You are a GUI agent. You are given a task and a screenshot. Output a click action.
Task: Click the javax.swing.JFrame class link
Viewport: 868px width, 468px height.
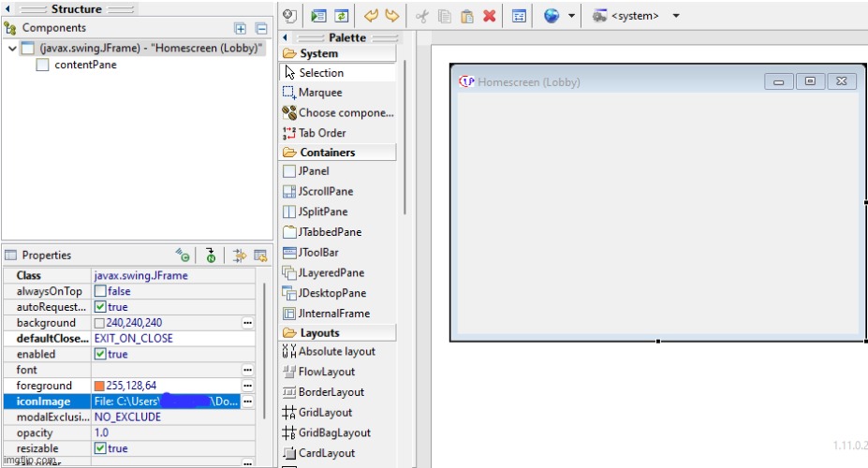[141, 275]
